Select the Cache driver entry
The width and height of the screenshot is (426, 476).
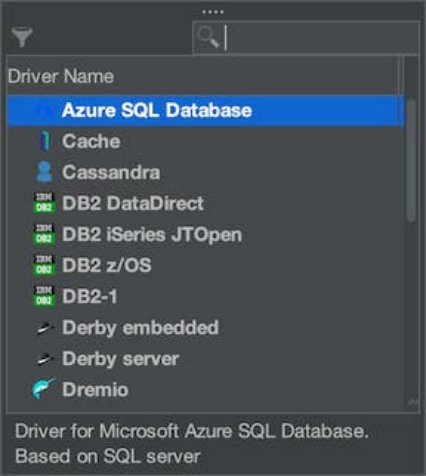click(x=205, y=141)
